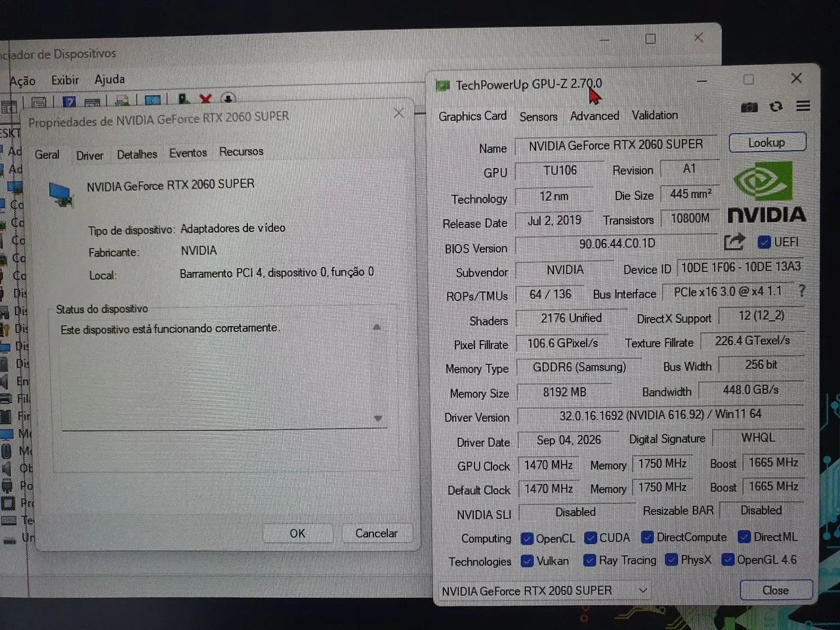
Task: Click the blue question mark help toolbar icon
Action: pos(70,102)
